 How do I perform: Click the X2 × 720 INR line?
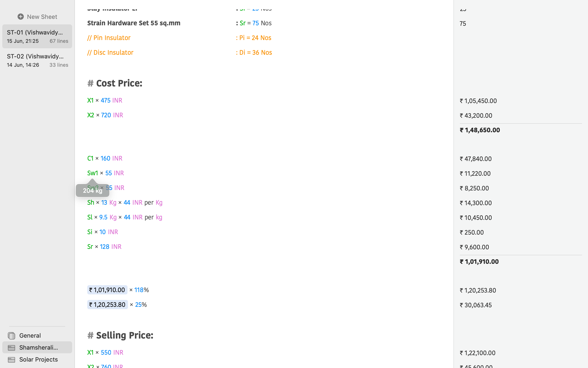point(105,115)
